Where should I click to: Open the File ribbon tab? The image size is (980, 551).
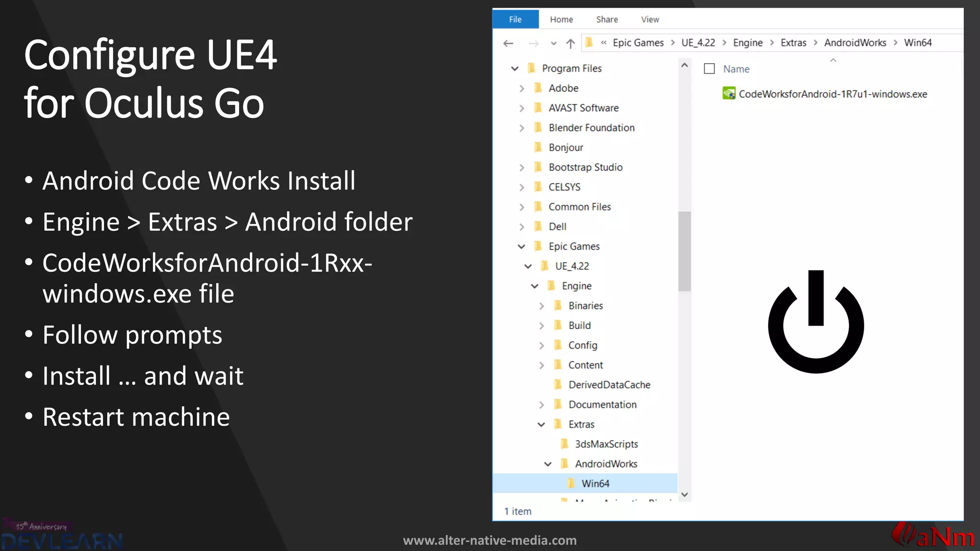coord(515,19)
